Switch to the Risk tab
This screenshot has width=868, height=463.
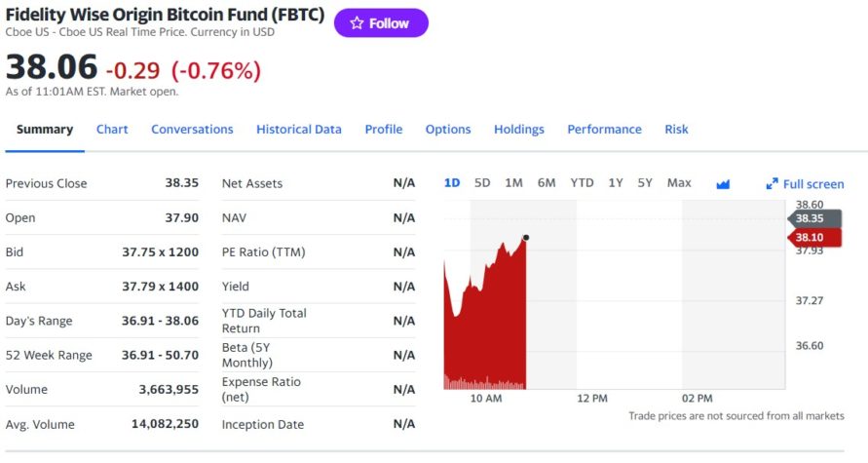click(x=676, y=129)
